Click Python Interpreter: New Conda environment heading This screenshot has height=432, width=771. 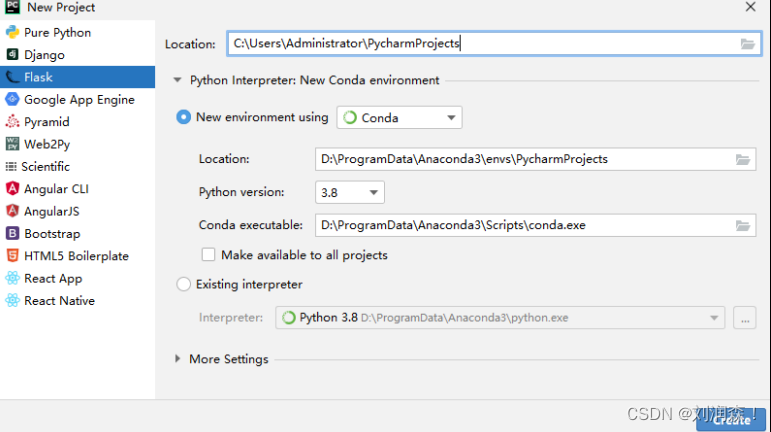coord(315,80)
